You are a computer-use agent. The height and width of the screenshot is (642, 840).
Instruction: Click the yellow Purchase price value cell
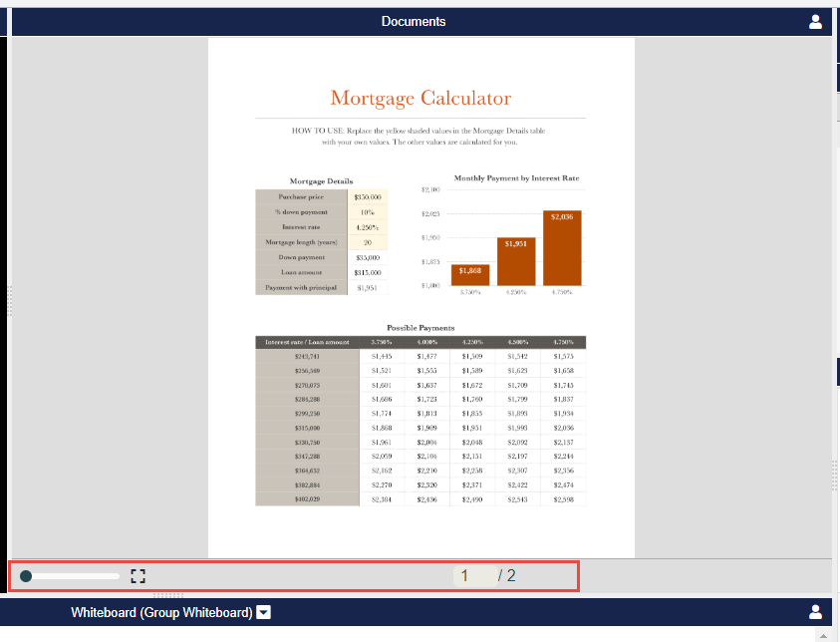point(368,197)
